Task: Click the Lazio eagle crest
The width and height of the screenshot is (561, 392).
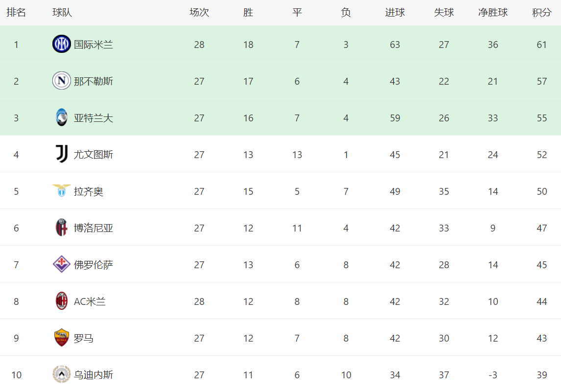Action: click(x=62, y=191)
